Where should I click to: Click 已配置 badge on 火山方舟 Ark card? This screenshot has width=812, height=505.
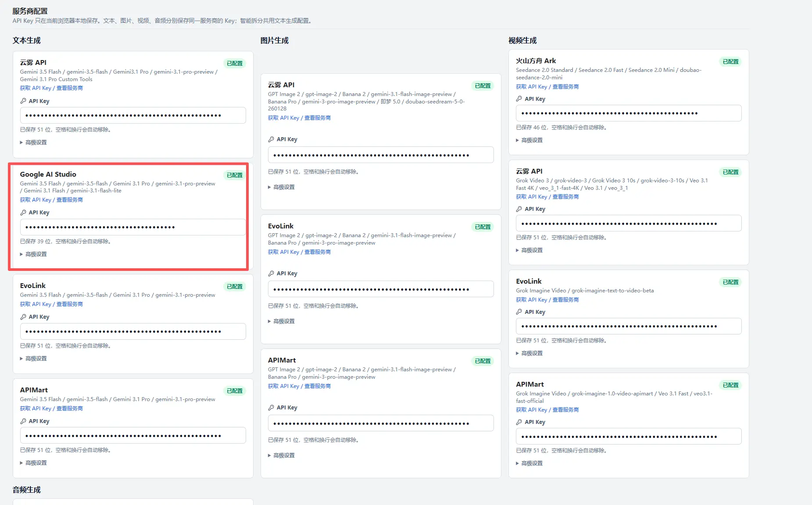[x=730, y=61]
